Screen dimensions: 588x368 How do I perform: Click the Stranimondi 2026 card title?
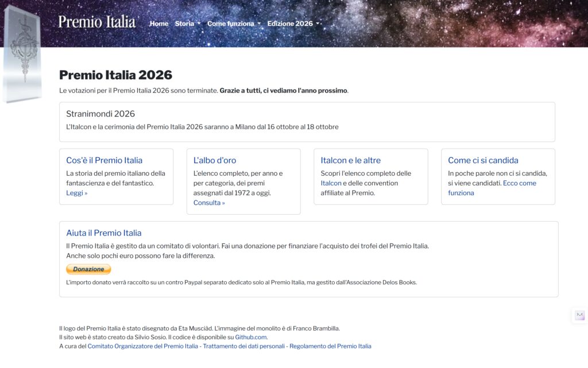(100, 114)
